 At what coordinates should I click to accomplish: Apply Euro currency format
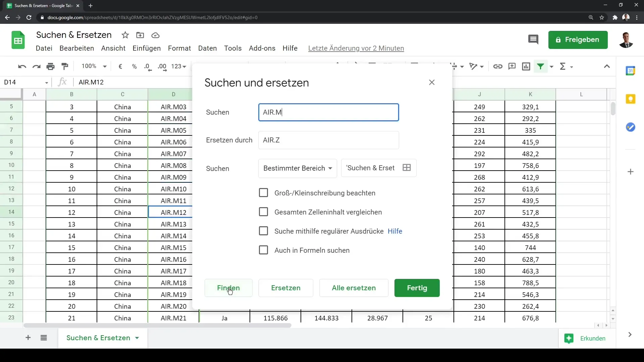point(120,66)
